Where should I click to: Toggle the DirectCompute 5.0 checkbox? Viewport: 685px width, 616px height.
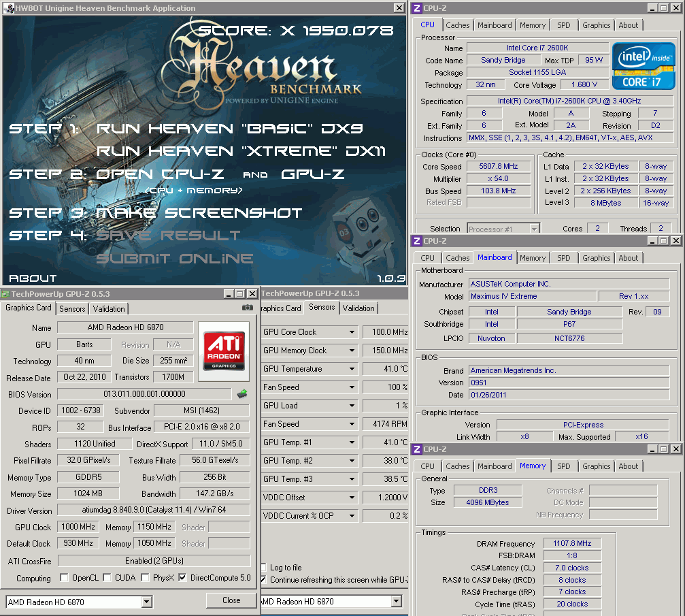click(182, 577)
